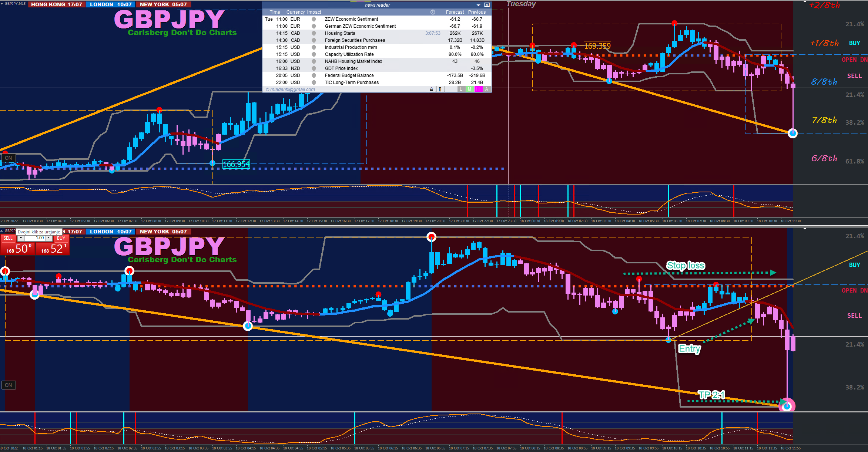This screenshot has height=452, width=868.
Task: Click the Currency column header
Action: (x=295, y=12)
